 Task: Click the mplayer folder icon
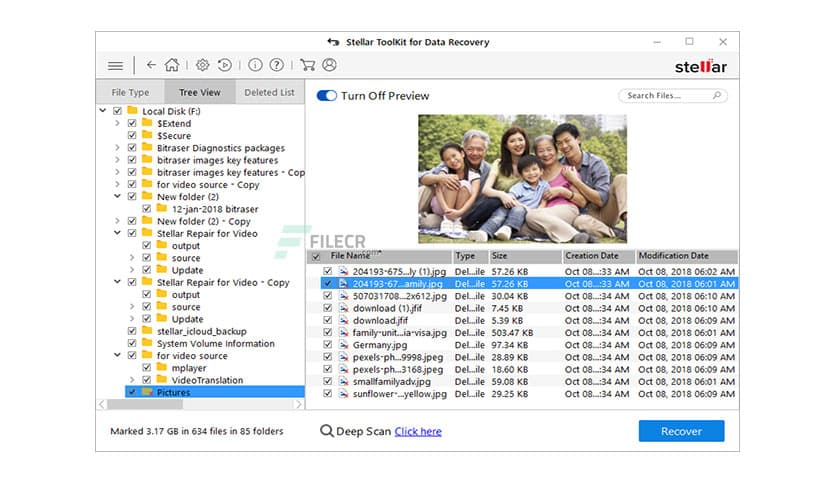tap(162, 367)
